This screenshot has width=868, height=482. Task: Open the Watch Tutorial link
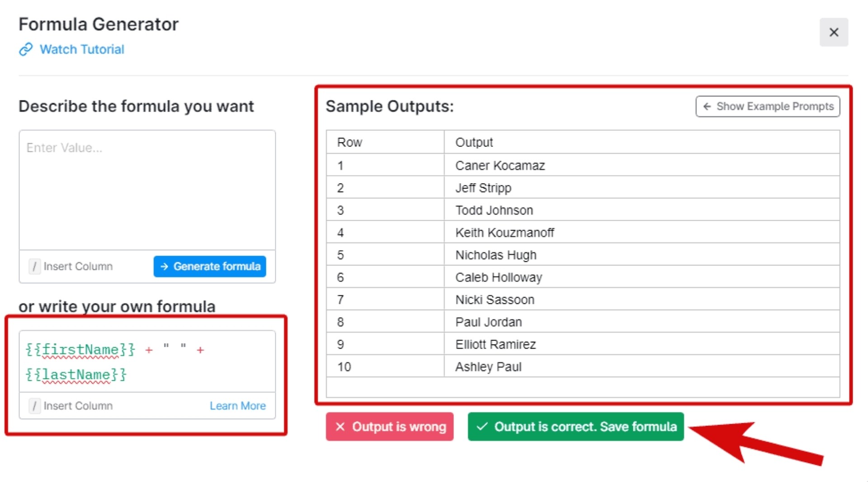tap(82, 49)
